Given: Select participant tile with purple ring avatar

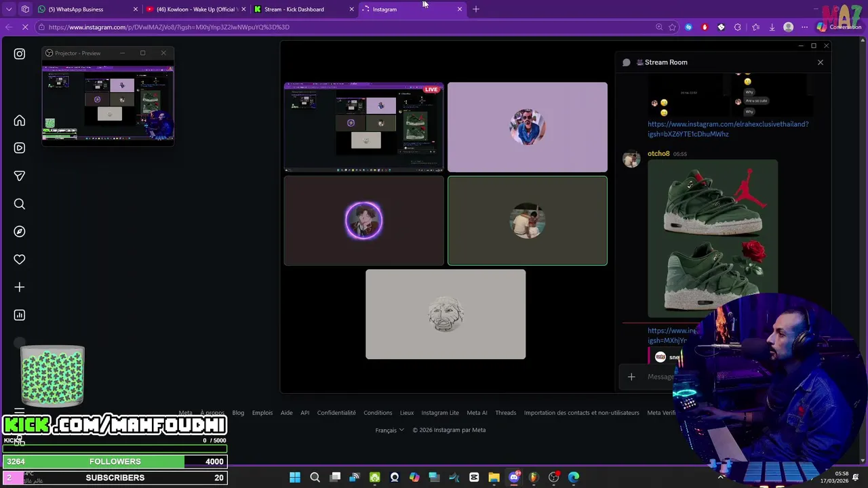Looking at the screenshot, I should tap(364, 221).
